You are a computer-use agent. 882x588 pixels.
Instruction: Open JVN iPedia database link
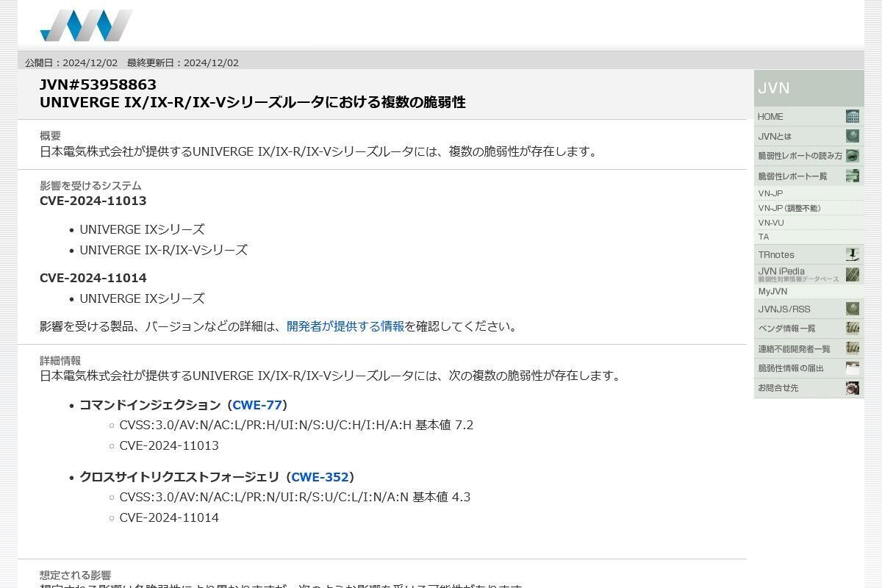click(x=798, y=274)
